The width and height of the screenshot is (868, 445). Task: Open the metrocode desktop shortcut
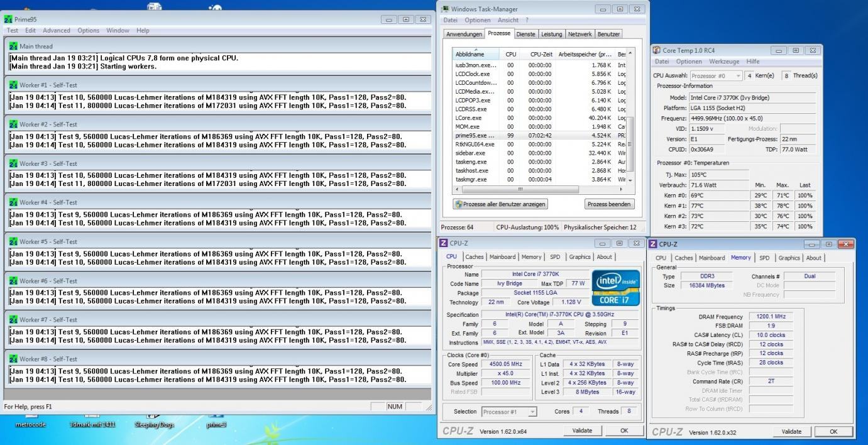click(31, 421)
